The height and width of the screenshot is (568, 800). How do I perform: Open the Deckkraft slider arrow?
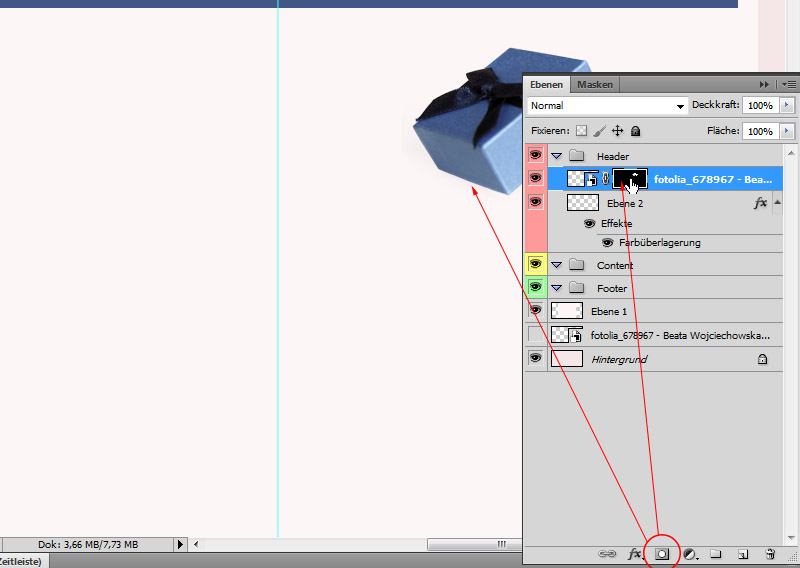tap(788, 105)
